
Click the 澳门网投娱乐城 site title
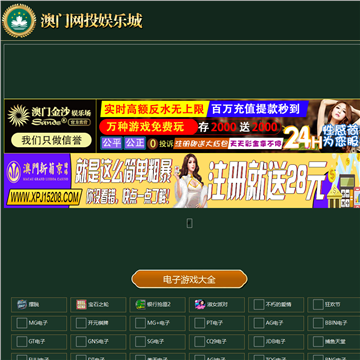92,21
